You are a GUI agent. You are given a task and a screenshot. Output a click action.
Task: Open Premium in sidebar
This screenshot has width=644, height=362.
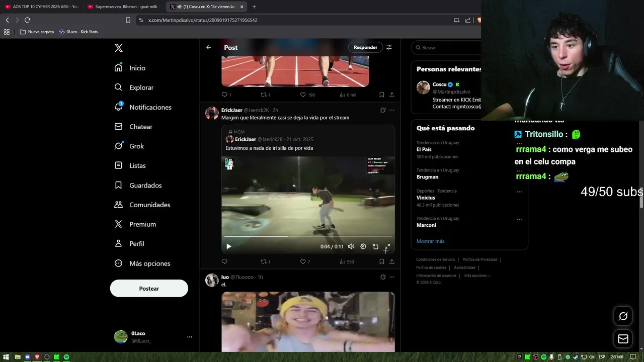pyautogui.click(x=135, y=224)
